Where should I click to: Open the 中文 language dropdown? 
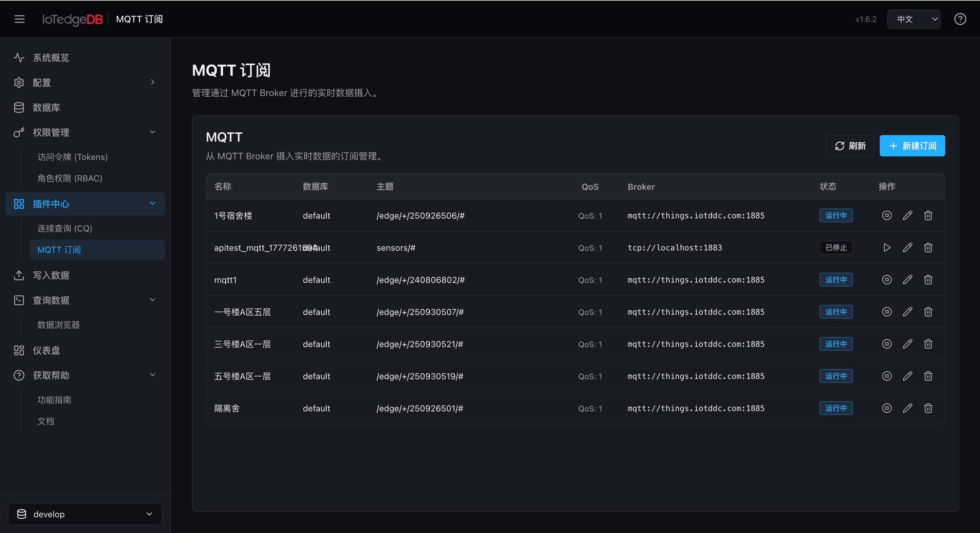(x=914, y=19)
